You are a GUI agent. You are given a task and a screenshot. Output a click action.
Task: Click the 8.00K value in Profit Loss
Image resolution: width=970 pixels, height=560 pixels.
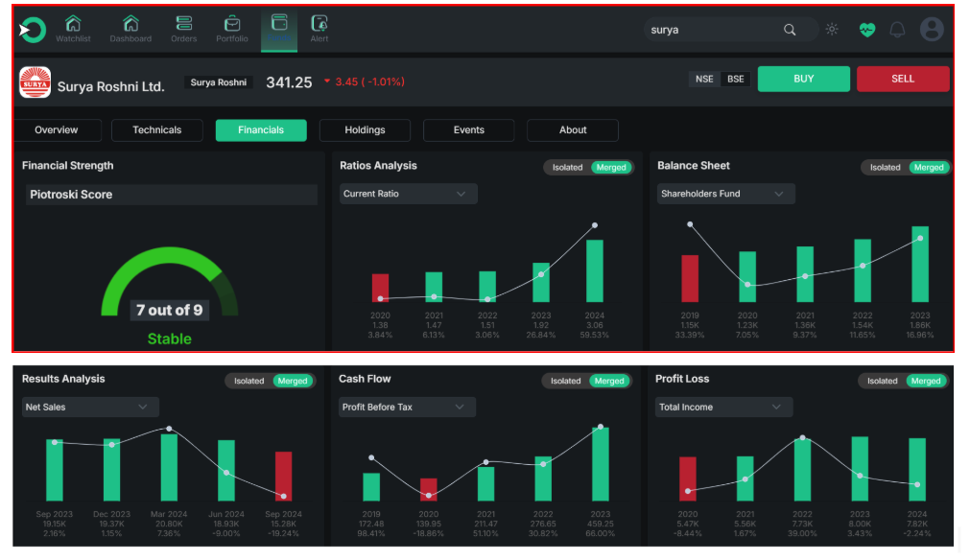click(860, 524)
